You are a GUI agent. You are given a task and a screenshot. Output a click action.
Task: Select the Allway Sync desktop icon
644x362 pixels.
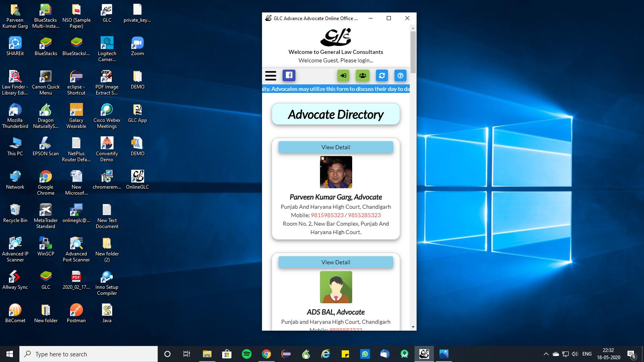click(x=15, y=280)
